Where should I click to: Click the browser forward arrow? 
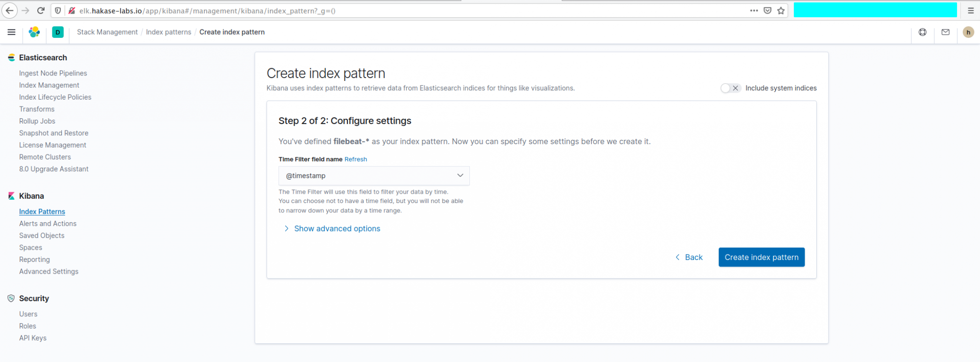click(x=25, y=10)
